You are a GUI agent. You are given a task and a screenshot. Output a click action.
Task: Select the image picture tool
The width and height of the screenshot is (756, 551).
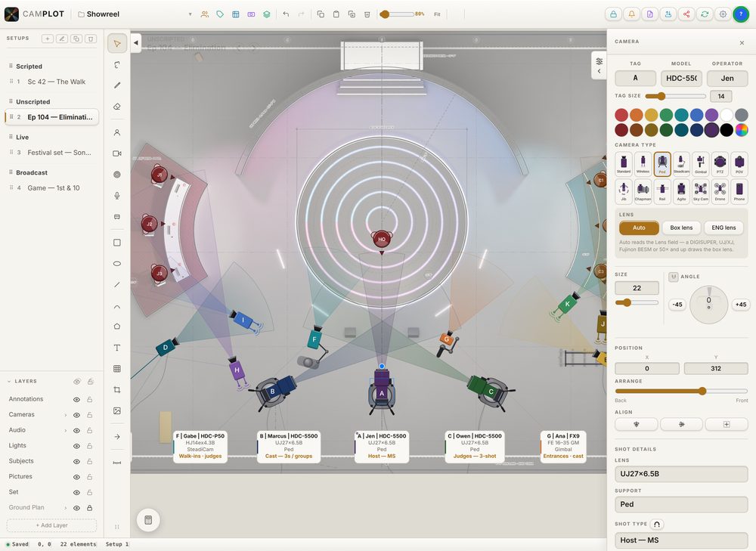[117, 410]
